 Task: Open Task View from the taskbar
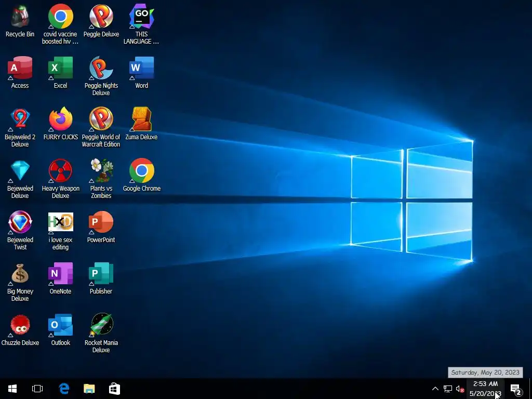(37, 389)
